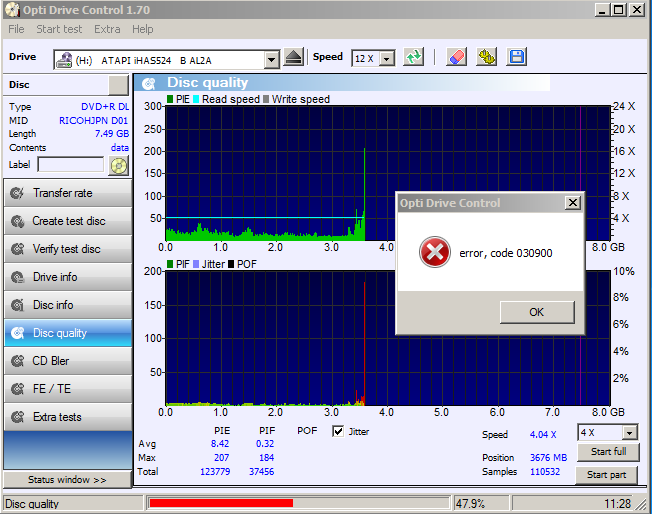Click the yellow disc label icon

coord(119,166)
